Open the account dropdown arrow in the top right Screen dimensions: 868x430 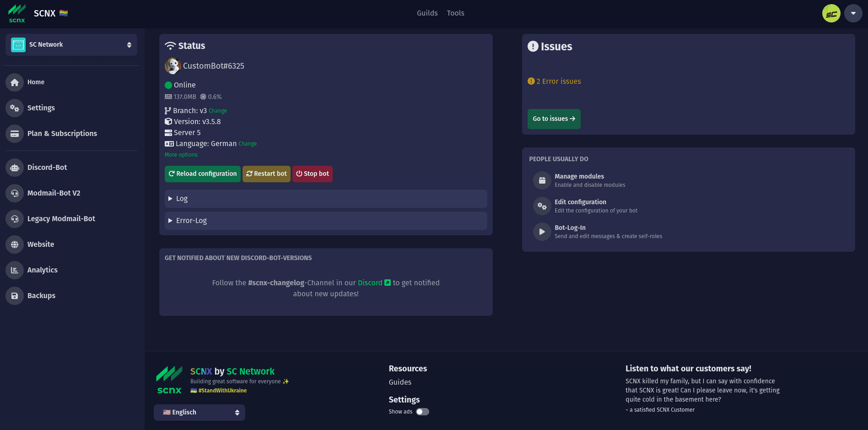(853, 13)
